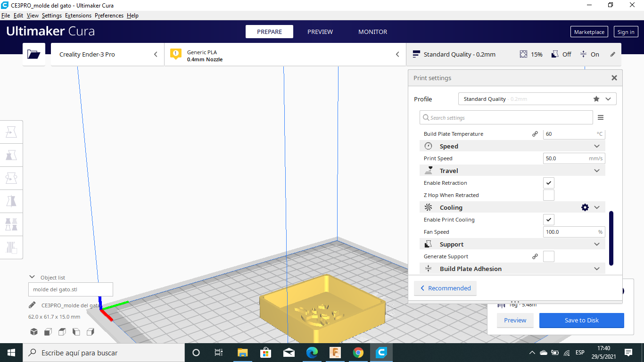Viewport: 644px width, 362px height.
Task: Click the pencil edit icon in settings bar
Action: (x=613, y=54)
